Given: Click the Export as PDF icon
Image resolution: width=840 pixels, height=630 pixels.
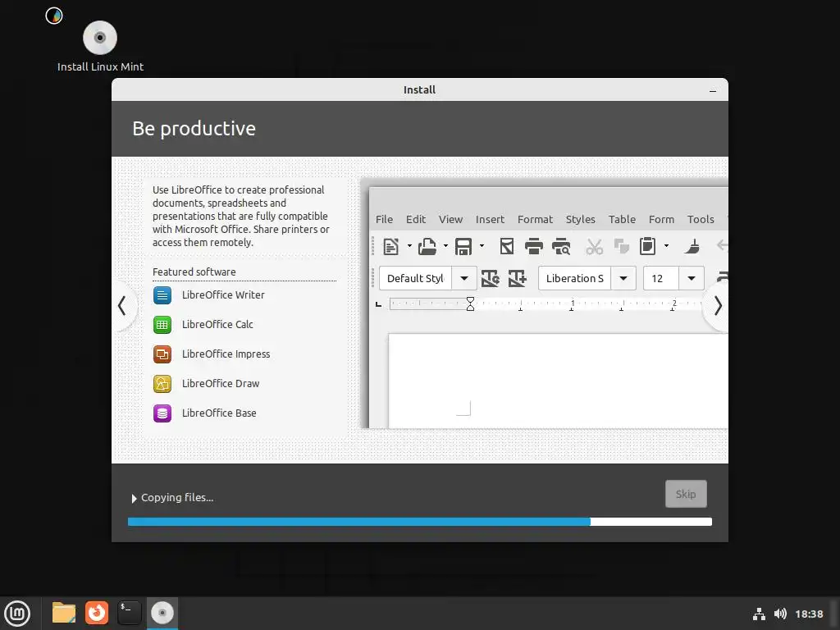Looking at the screenshot, I should coord(507,246).
